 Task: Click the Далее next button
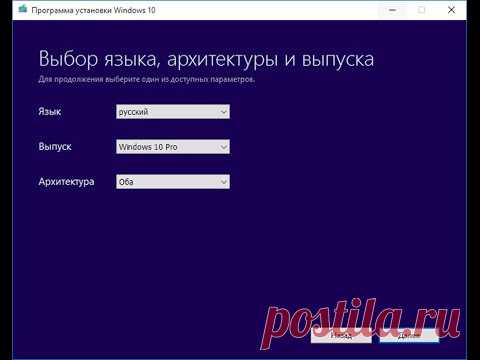[409, 335]
